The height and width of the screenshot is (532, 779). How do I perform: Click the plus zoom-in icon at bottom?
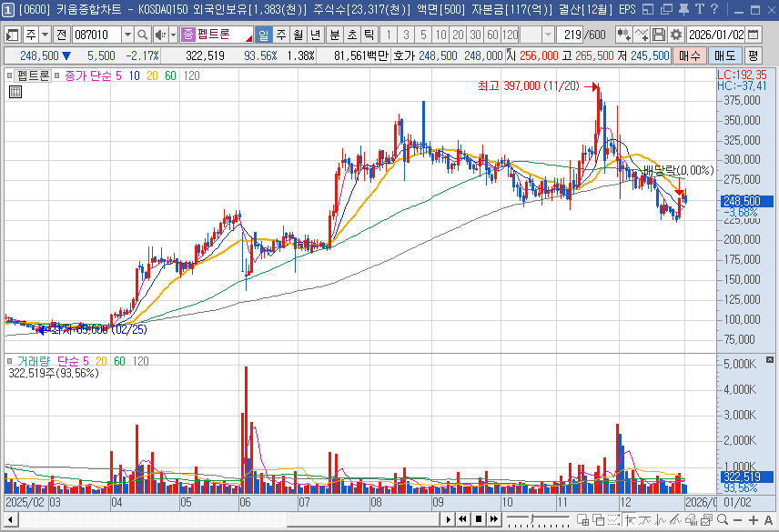pyautogui.click(x=754, y=519)
